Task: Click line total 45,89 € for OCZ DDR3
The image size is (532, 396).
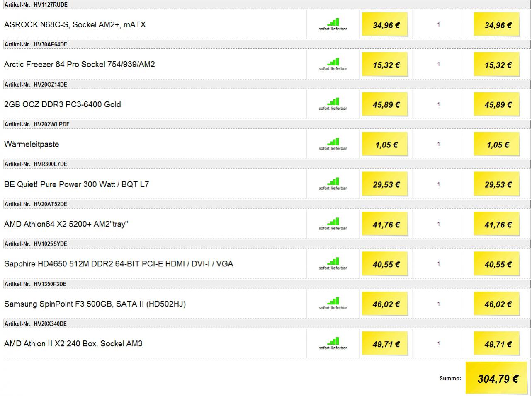Action: coord(497,104)
